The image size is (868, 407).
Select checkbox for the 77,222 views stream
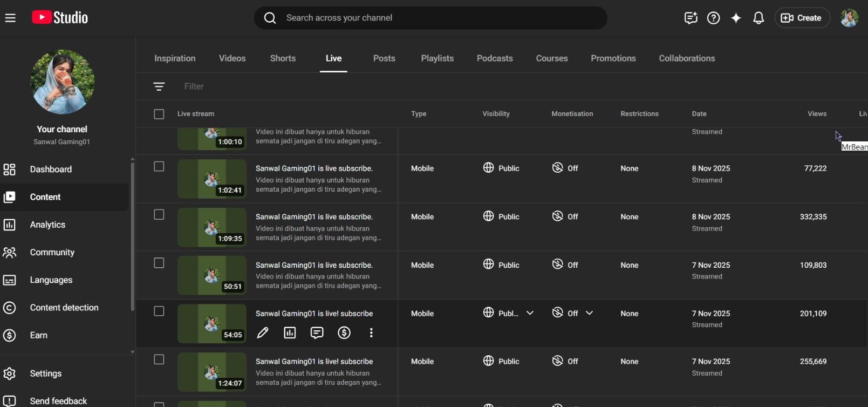[159, 166]
